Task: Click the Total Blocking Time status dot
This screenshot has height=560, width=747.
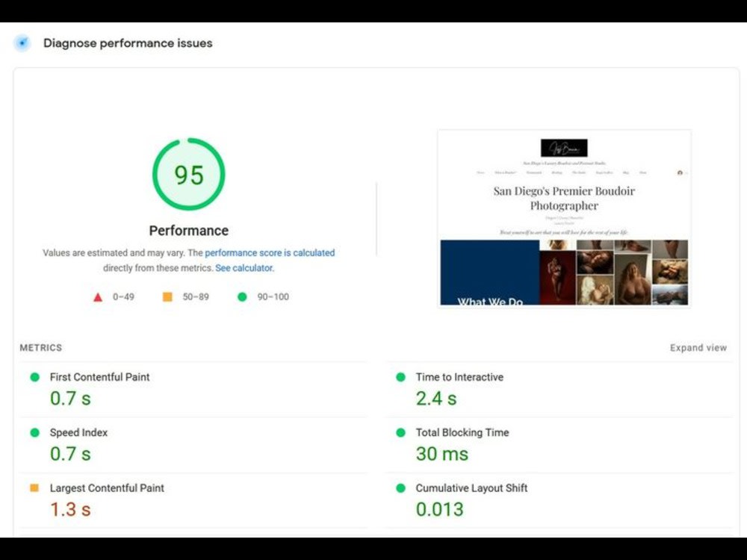Action: click(x=400, y=432)
